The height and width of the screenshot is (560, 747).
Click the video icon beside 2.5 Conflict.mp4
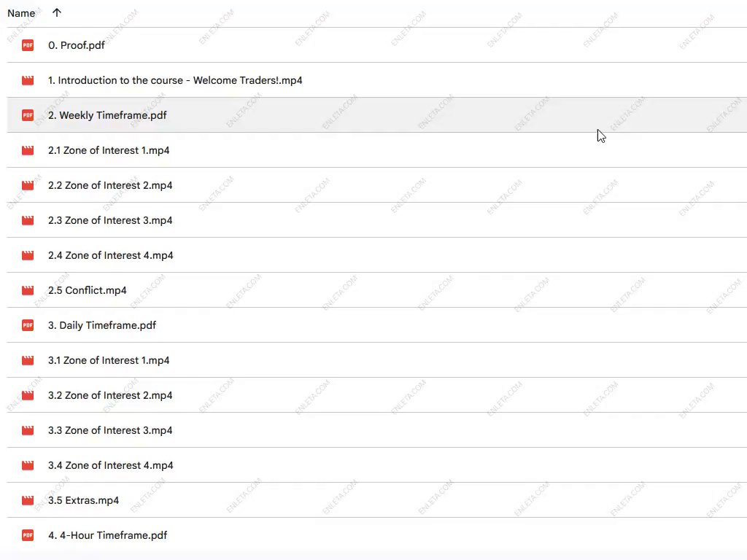28,290
